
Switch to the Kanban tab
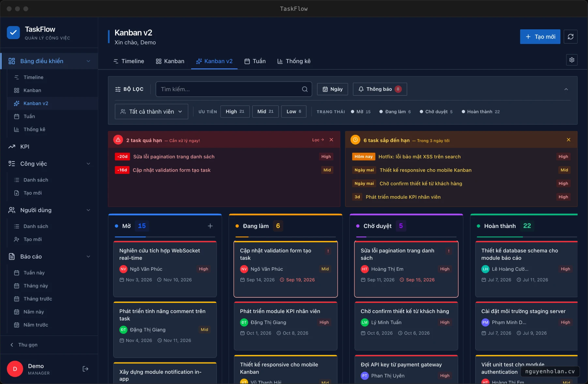pos(170,61)
